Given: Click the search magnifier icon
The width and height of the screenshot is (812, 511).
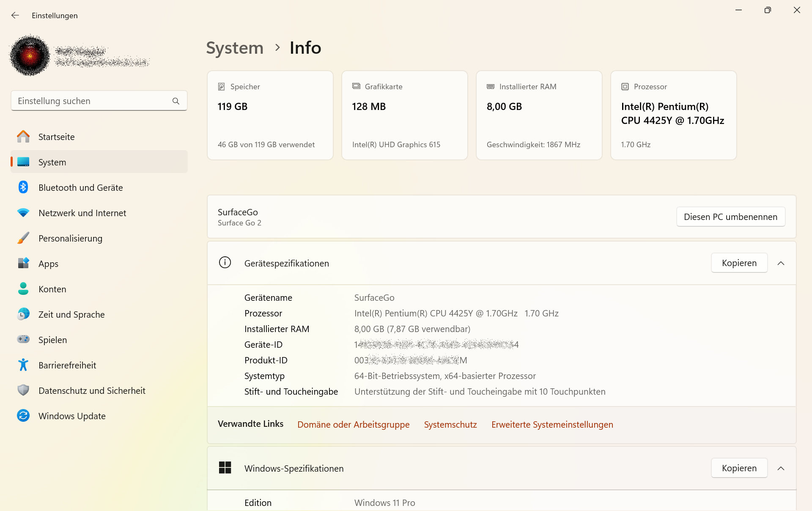Looking at the screenshot, I should [176, 101].
